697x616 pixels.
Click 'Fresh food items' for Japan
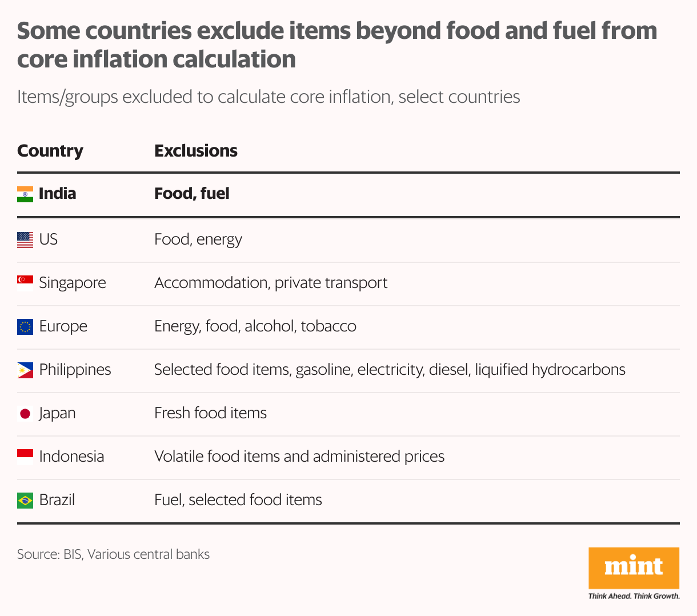(210, 413)
